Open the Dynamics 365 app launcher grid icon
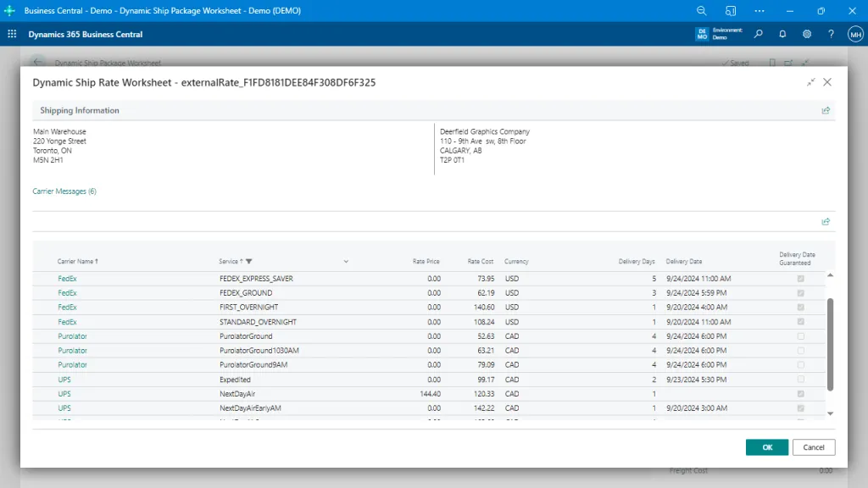 click(12, 34)
